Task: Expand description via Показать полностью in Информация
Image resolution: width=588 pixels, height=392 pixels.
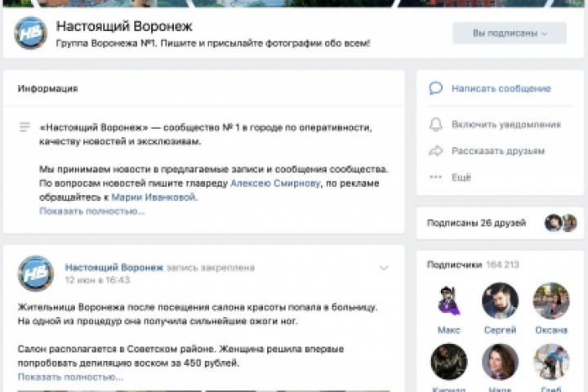Action: coord(91,212)
